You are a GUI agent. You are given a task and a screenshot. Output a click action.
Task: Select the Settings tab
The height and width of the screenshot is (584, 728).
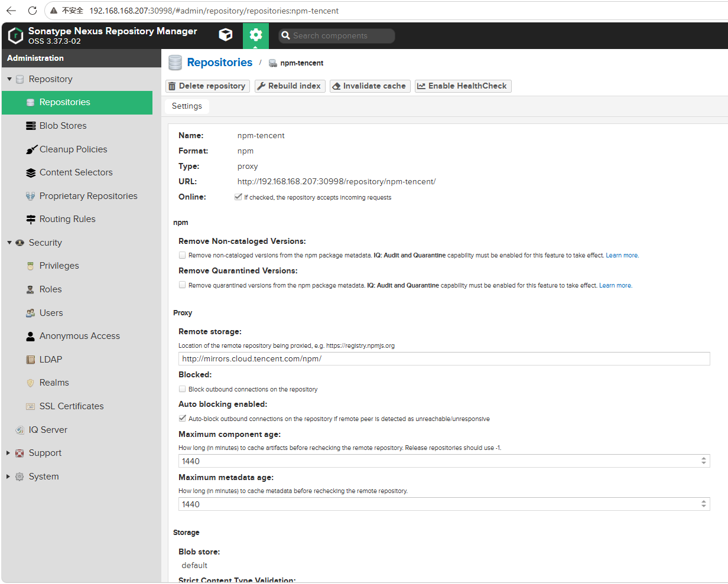[x=187, y=106]
